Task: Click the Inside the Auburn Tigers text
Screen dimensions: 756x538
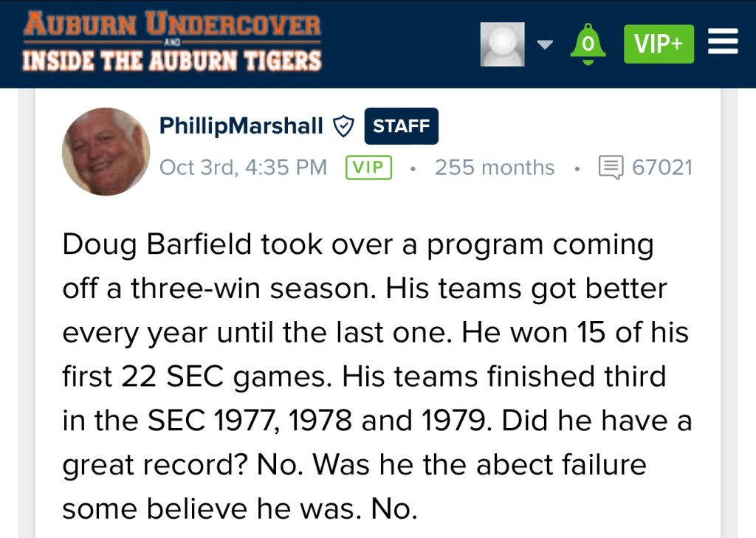Action: click(x=172, y=61)
